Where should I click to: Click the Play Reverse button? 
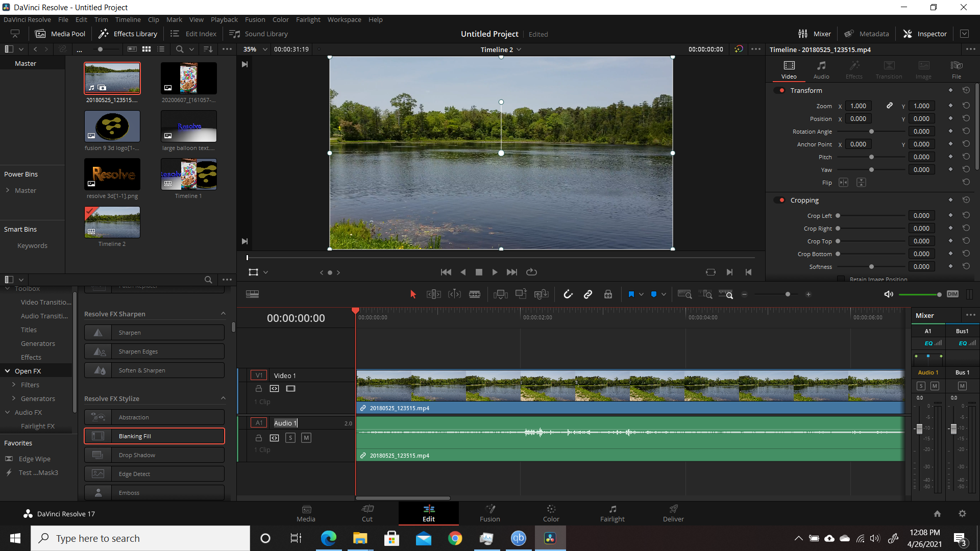point(463,272)
